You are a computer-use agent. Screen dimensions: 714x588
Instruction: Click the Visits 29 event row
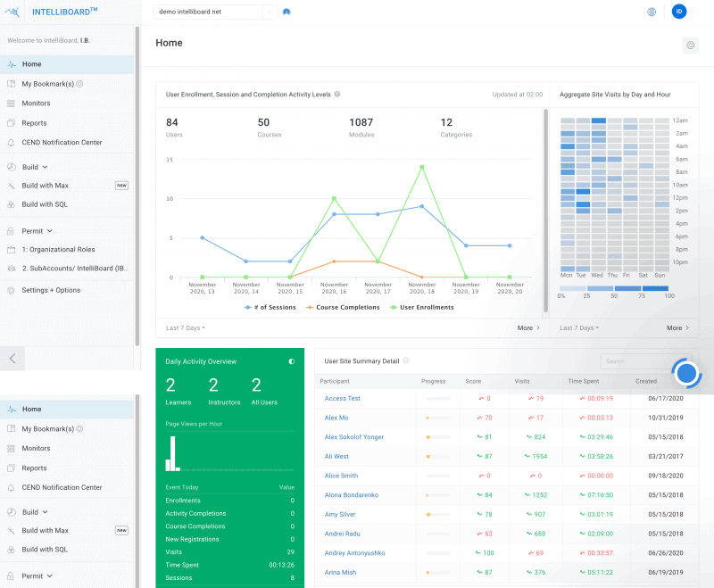pos(229,552)
